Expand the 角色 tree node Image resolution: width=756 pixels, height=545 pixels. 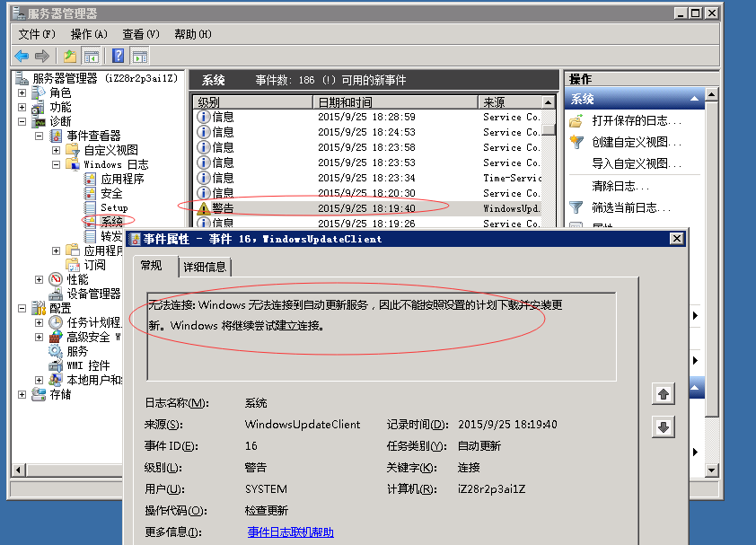point(22,92)
